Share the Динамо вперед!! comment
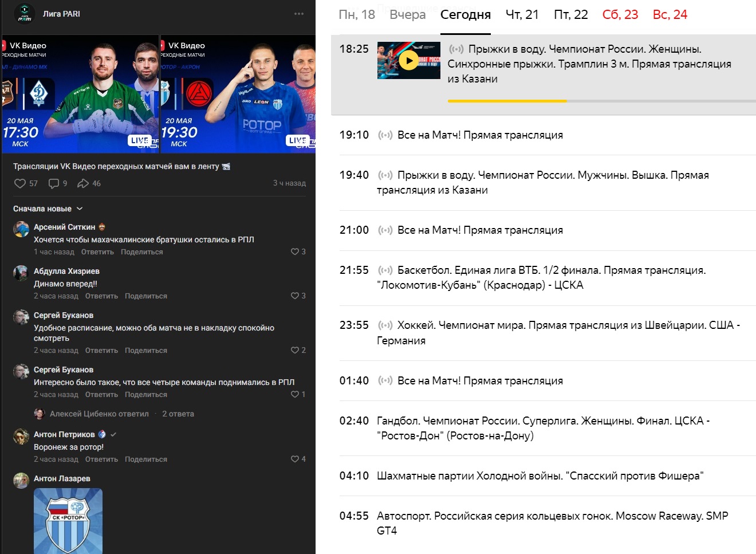The width and height of the screenshot is (756, 554). 146,296
